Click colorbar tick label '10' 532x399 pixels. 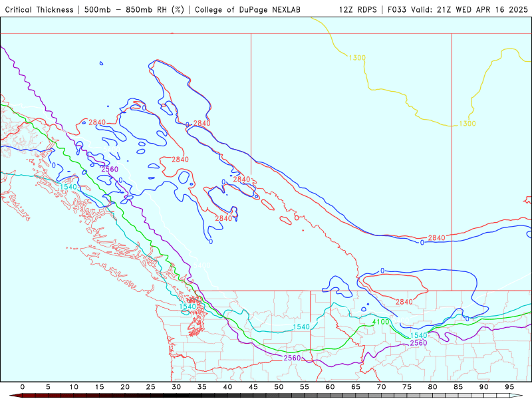74,387
